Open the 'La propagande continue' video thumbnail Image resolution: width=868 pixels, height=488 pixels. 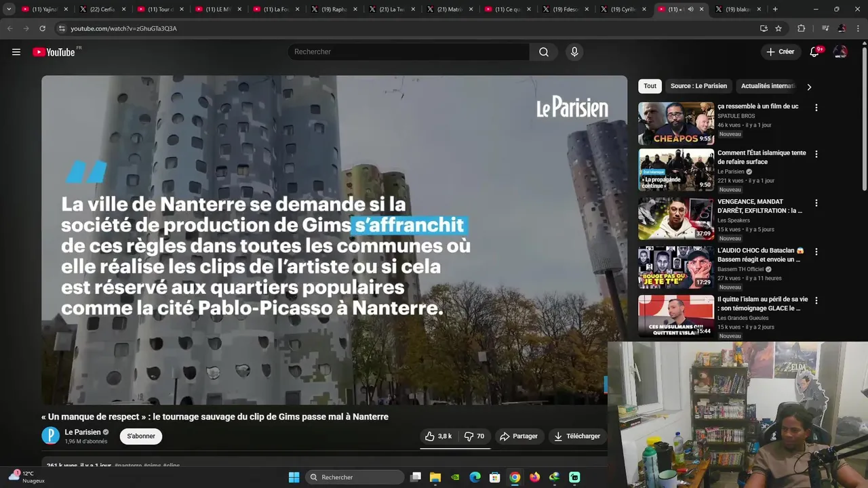[676, 170]
